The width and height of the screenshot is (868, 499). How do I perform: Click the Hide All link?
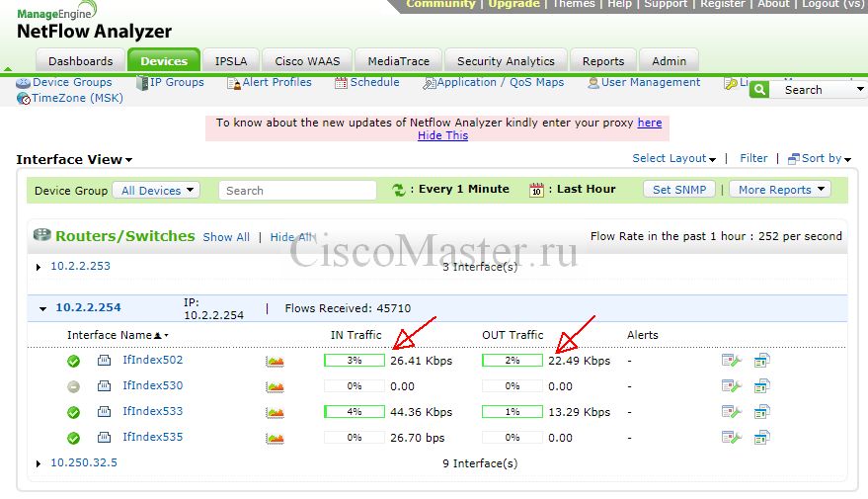pyautogui.click(x=293, y=237)
